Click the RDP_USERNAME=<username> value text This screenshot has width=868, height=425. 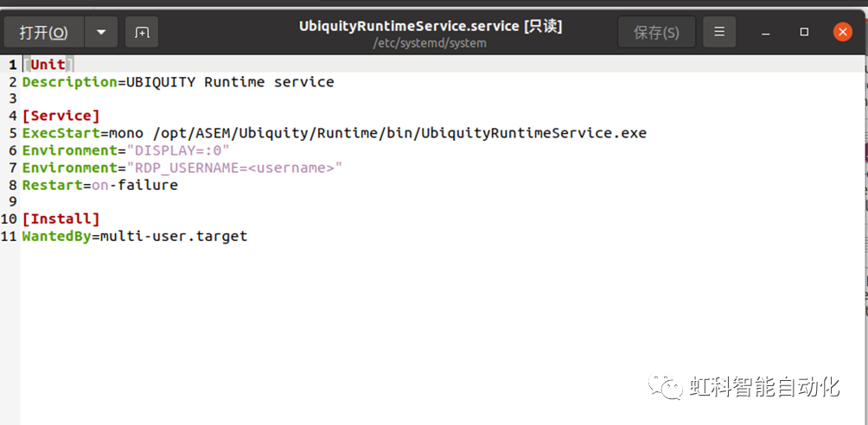point(233,168)
